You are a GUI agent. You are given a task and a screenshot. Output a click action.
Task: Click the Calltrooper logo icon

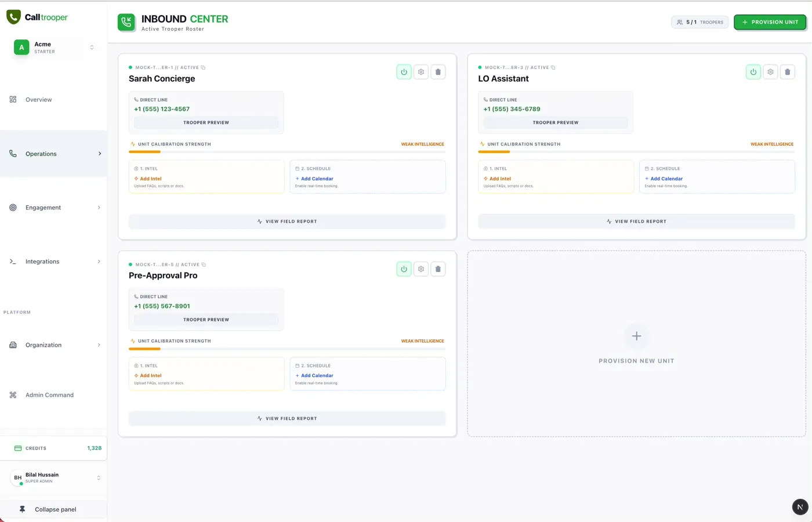click(x=13, y=17)
